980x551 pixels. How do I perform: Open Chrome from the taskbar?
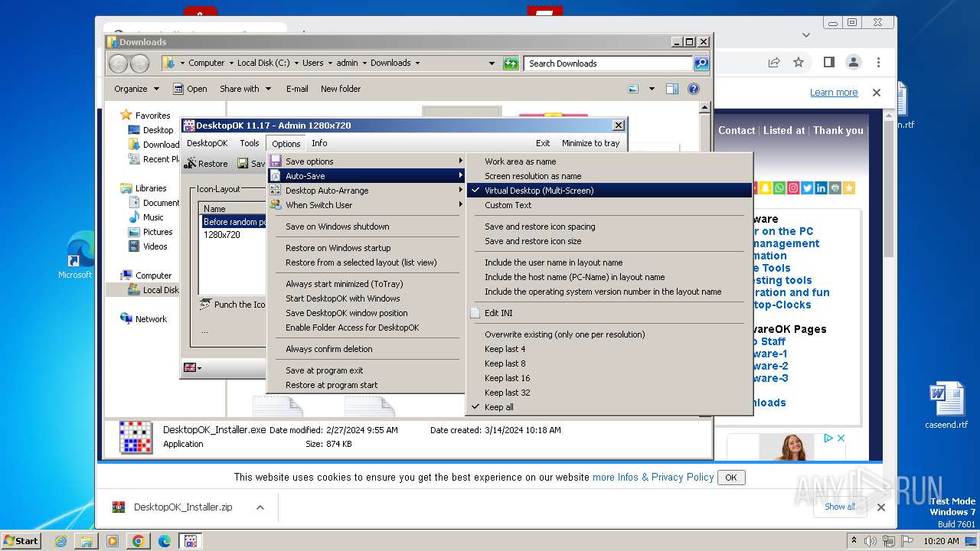(138, 541)
